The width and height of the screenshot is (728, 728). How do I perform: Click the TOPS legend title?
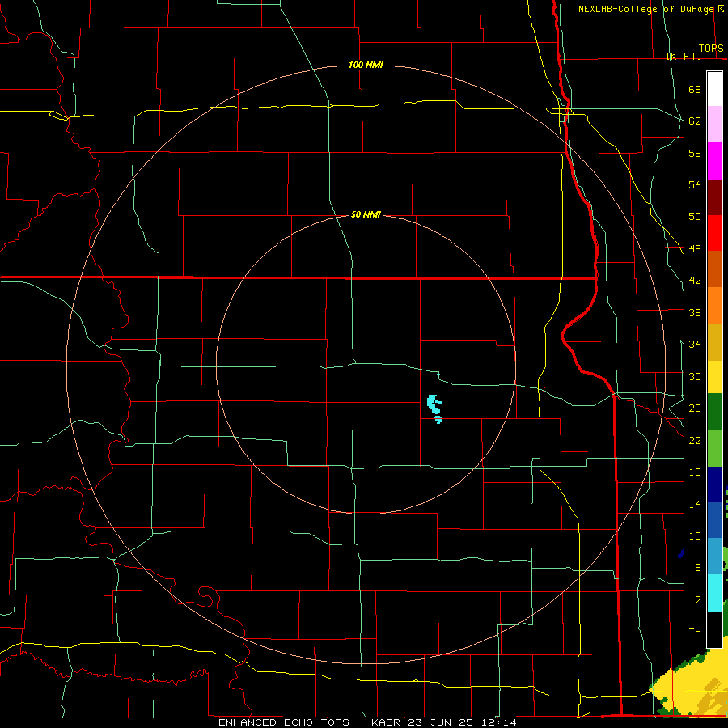(x=711, y=49)
